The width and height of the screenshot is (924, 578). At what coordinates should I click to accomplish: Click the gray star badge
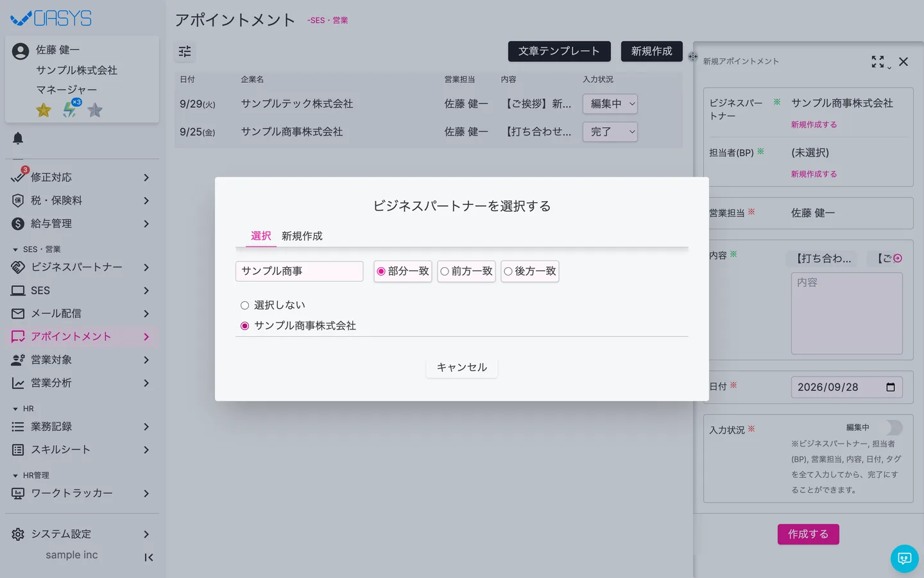95,110
